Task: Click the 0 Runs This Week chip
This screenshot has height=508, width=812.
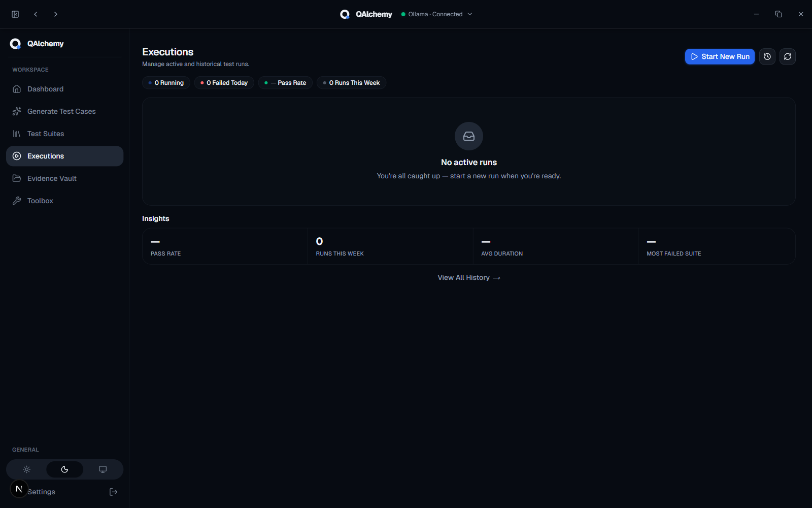Action: 352,83
